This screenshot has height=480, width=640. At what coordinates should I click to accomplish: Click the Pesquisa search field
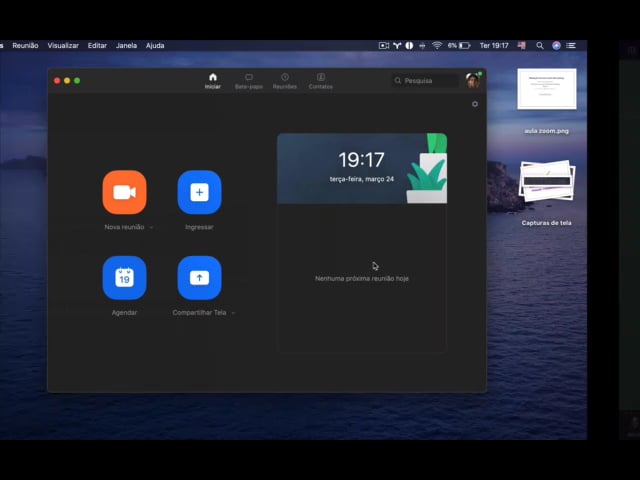425,81
